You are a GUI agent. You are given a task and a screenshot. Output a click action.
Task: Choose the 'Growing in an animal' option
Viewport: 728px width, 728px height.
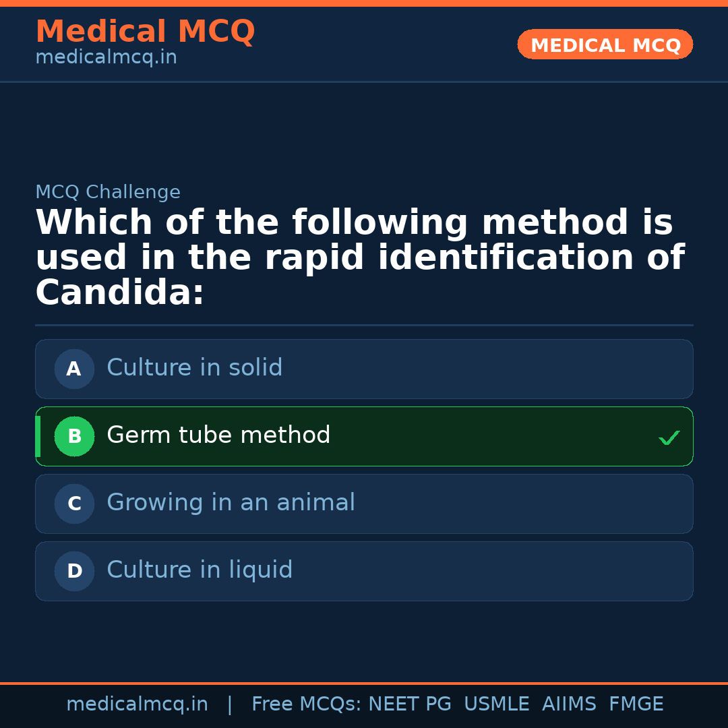point(231,503)
